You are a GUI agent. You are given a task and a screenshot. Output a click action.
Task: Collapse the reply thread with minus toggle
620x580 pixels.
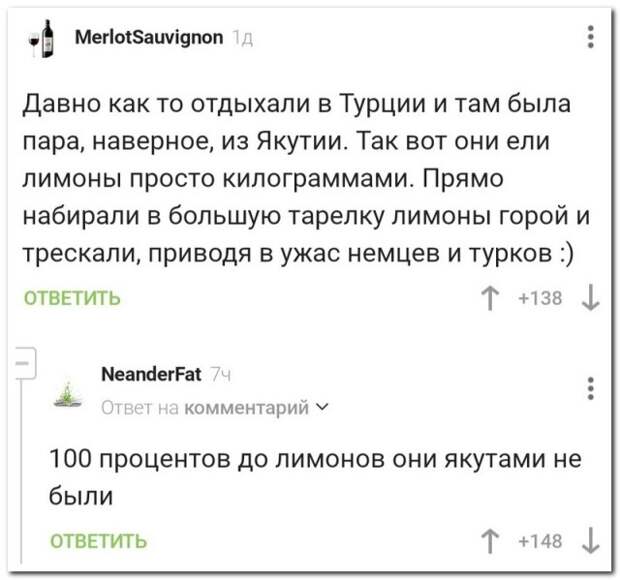[24, 363]
